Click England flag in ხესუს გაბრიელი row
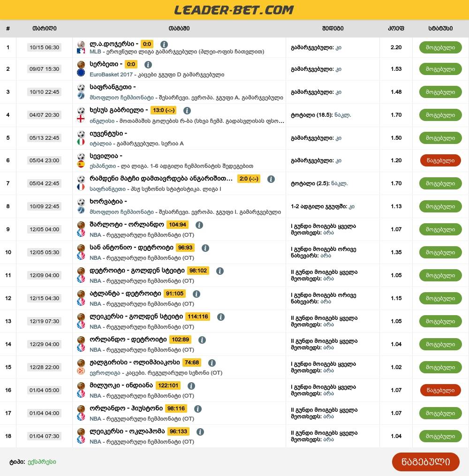 (81, 119)
